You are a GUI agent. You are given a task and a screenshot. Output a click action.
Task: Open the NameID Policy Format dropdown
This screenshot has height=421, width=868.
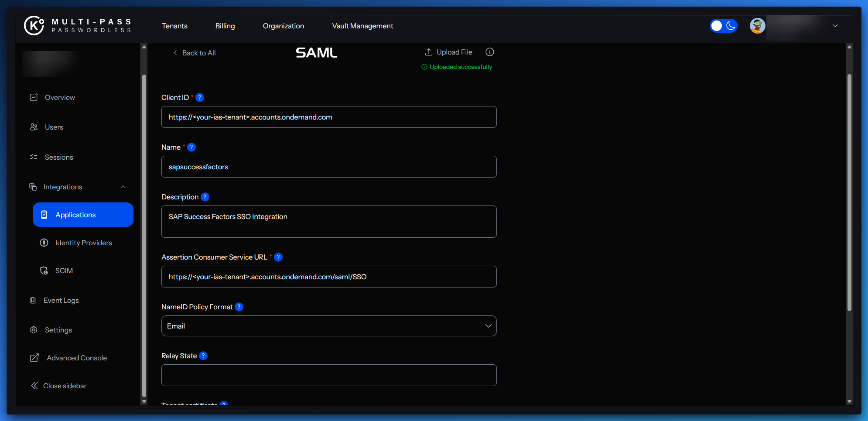(329, 326)
